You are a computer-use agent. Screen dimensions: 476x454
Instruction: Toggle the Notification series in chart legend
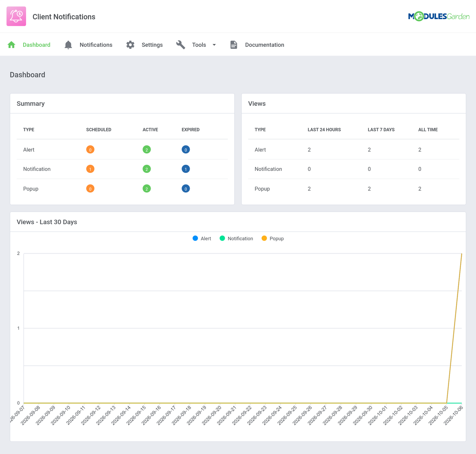pyautogui.click(x=236, y=238)
